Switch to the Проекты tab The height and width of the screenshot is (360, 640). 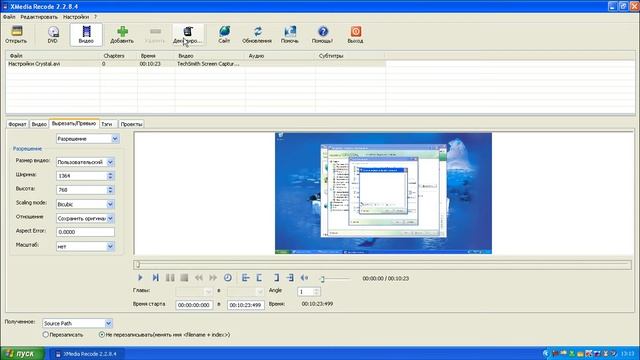[x=131, y=124]
